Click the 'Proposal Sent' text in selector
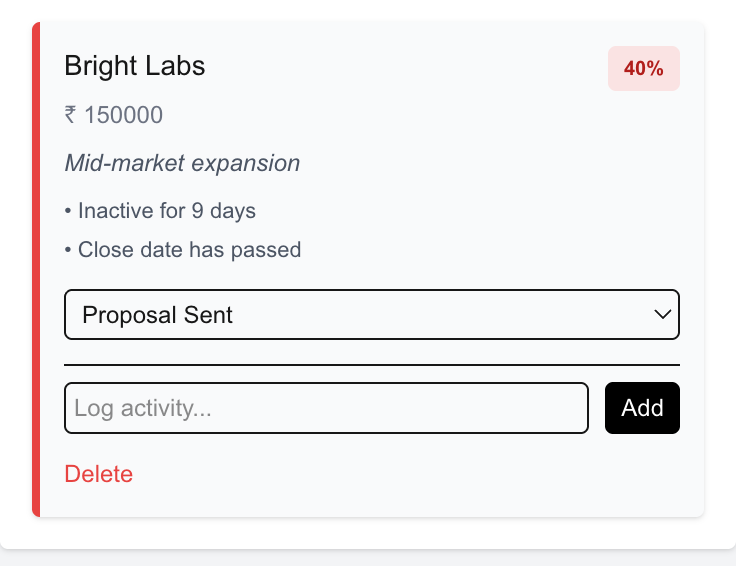The image size is (736, 566). tap(157, 315)
